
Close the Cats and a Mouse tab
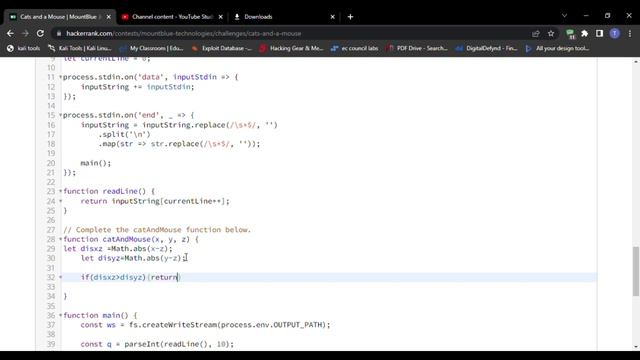pos(109,17)
